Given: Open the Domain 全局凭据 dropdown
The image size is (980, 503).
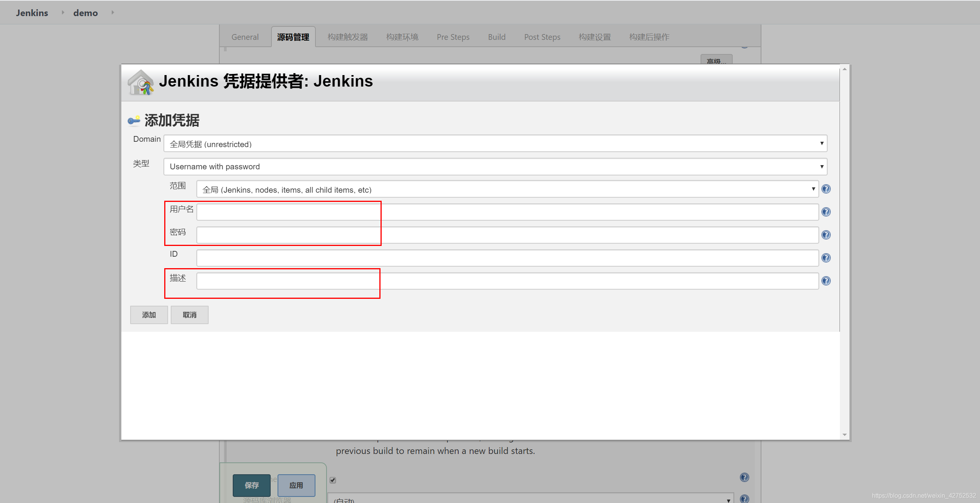Looking at the screenshot, I should click(x=495, y=144).
